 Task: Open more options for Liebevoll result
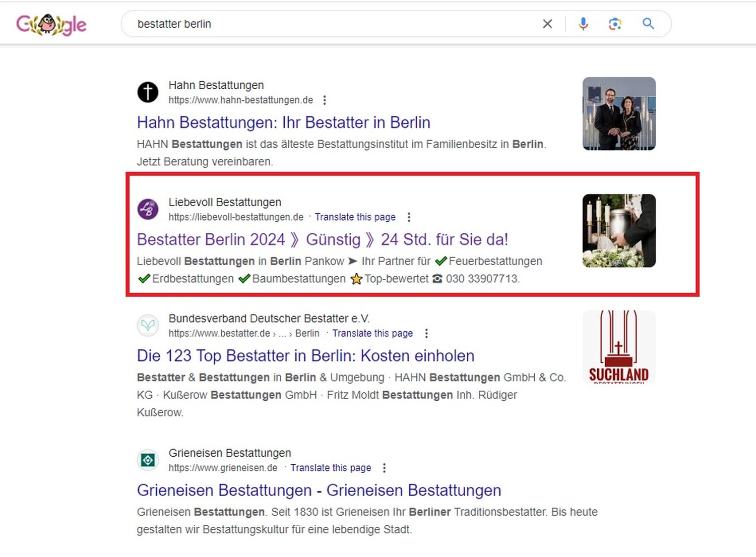(409, 217)
